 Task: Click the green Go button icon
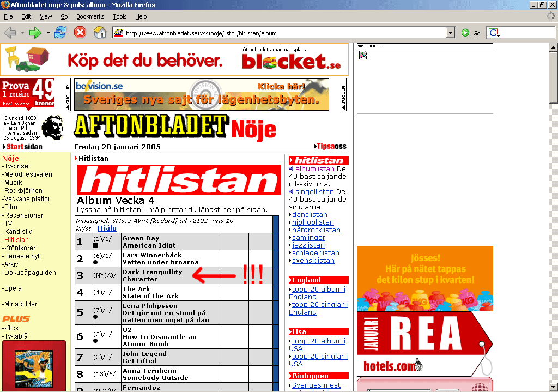coord(465,33)
